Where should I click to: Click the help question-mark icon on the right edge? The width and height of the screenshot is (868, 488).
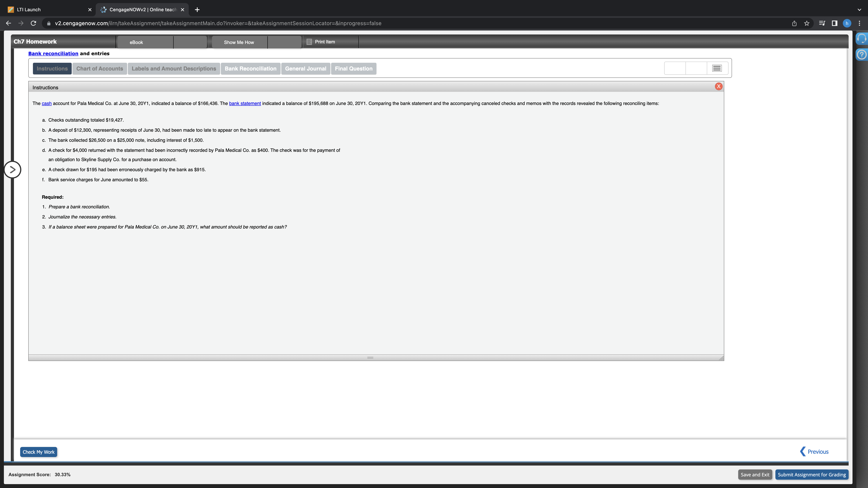click(862, 54)
